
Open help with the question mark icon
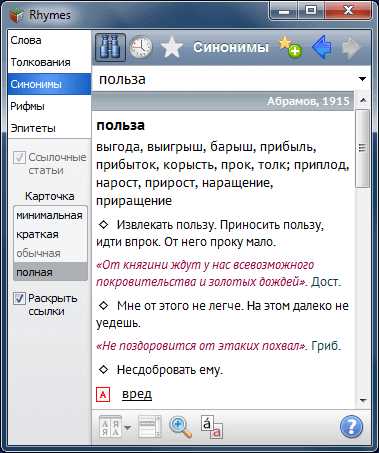pos(351,426)
